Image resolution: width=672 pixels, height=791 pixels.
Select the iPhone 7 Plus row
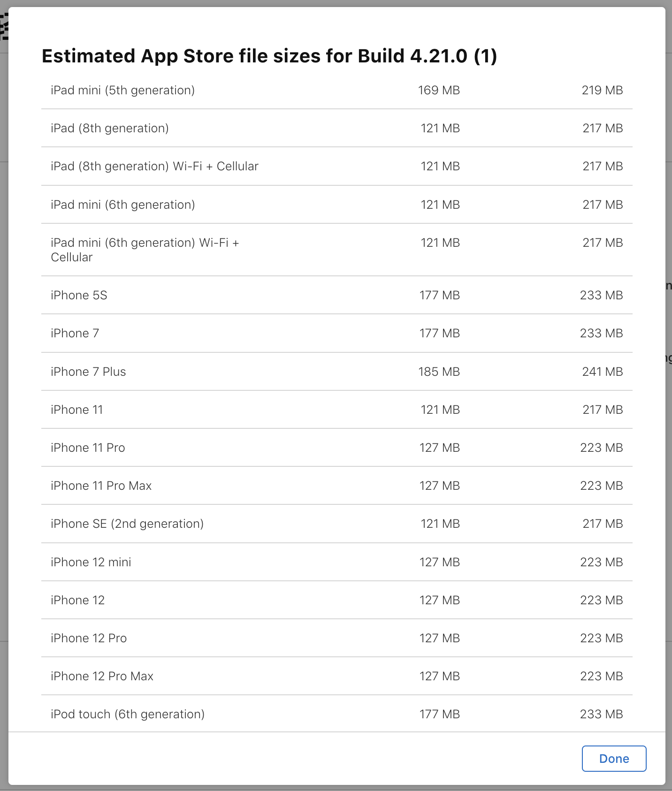coord(88,372)
